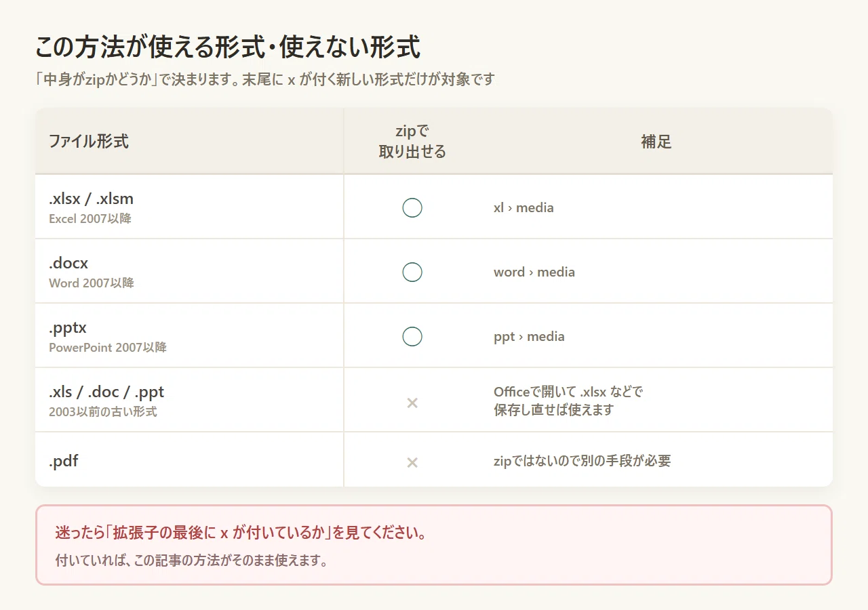Click the '.xlsx / .xlsm' cell text

pos(91,199)
